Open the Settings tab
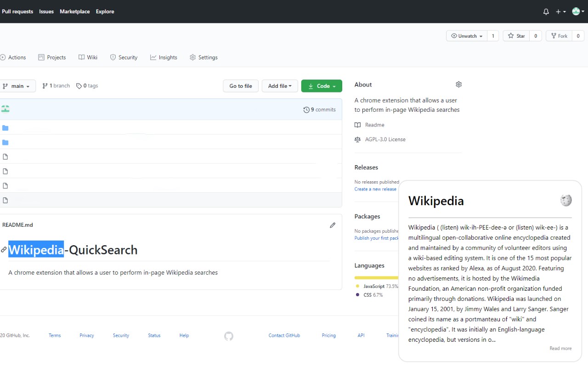The image size is (588, 368). pos(204,57)
